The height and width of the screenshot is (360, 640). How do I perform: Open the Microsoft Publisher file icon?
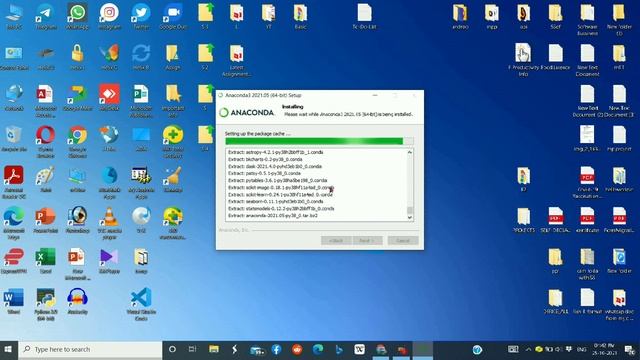coord(141,101)
